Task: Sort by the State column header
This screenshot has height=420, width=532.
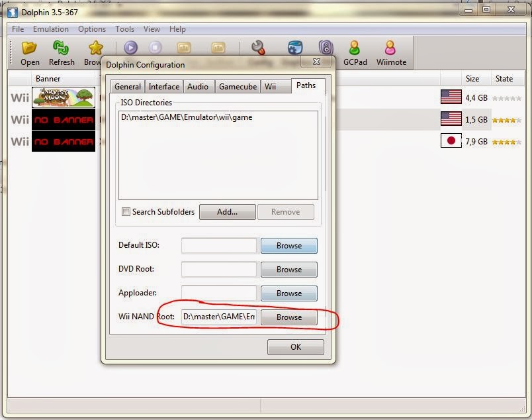Action: pyautogui.click(x=504, y=79)
